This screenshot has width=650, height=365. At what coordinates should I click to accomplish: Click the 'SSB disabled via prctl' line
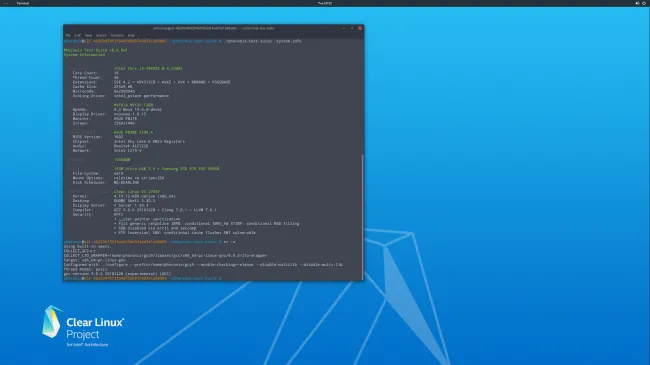(155, 228)
